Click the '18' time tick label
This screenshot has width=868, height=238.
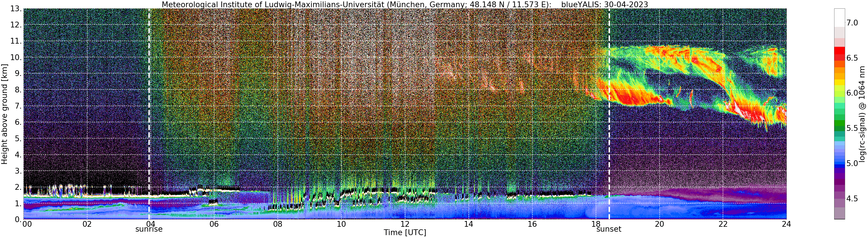click(x=596, y=224)
